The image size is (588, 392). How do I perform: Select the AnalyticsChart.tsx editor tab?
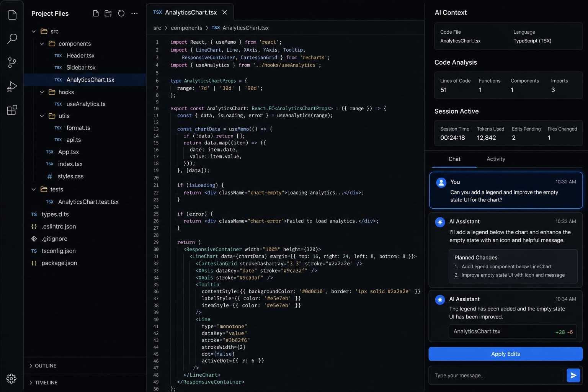[x=190, y=12]
